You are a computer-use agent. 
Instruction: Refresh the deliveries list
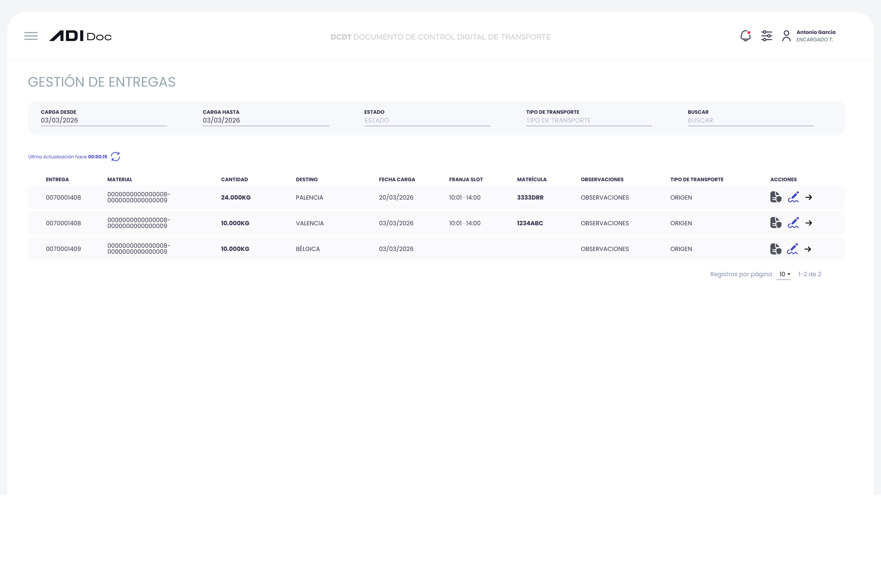(116, 156)
